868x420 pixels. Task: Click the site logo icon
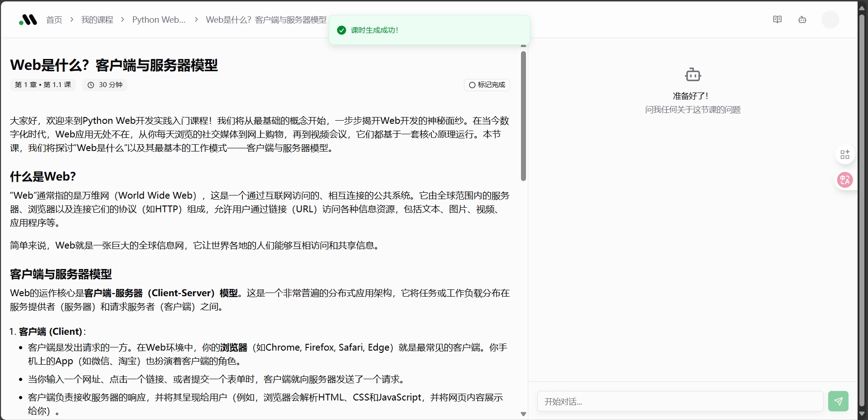28,20
